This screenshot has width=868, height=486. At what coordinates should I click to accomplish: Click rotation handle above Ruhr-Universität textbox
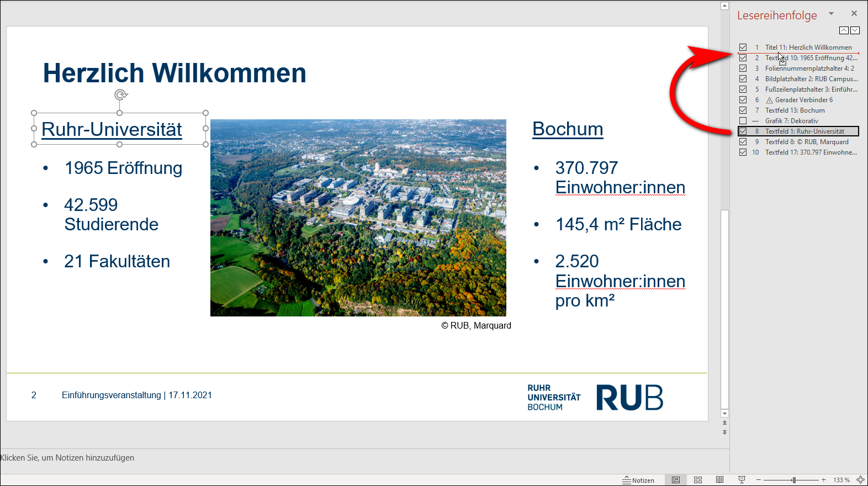pos(120,94)
